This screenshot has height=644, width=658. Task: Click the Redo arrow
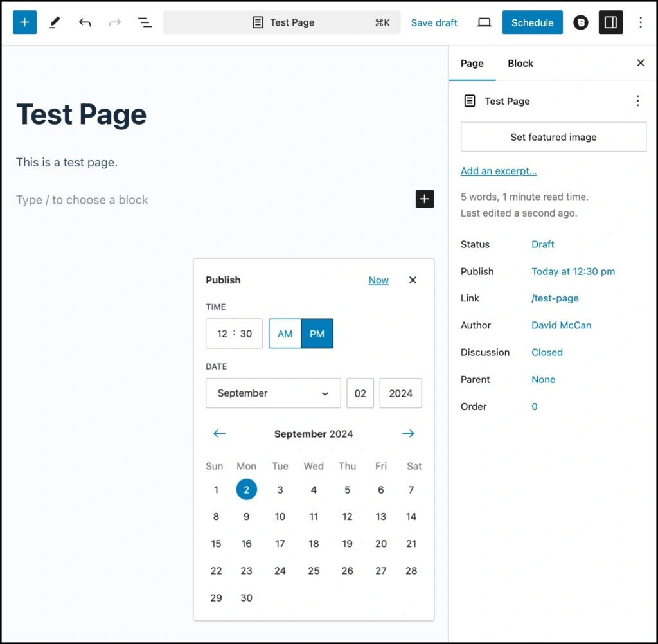pos(114,22)
